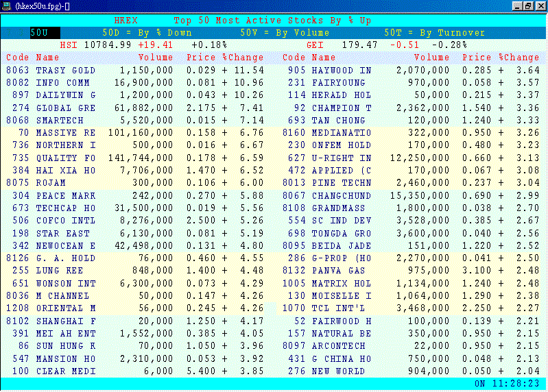Select MANSION HO stock name
Viewport: 548px width, 392px height.
coord(66,359)
